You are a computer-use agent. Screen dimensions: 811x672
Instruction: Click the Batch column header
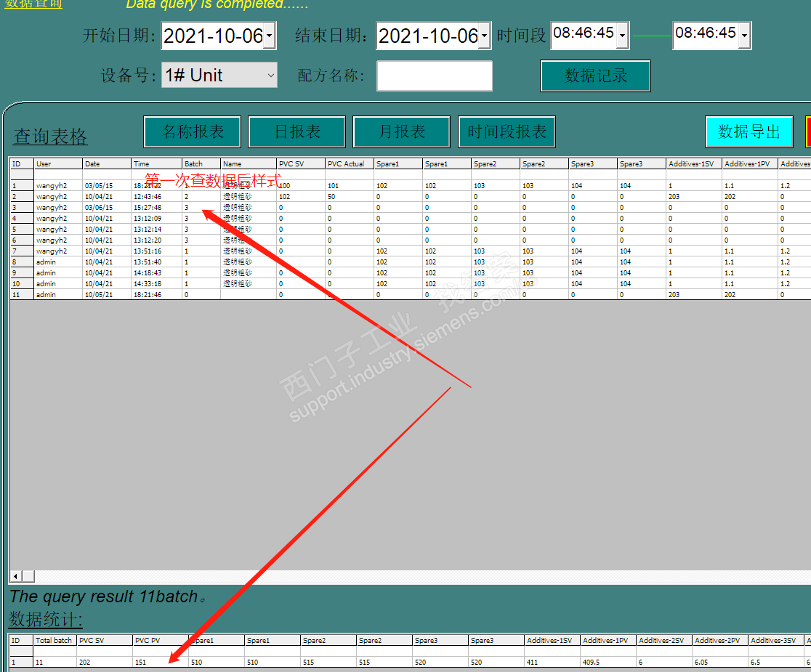(201, 164)
